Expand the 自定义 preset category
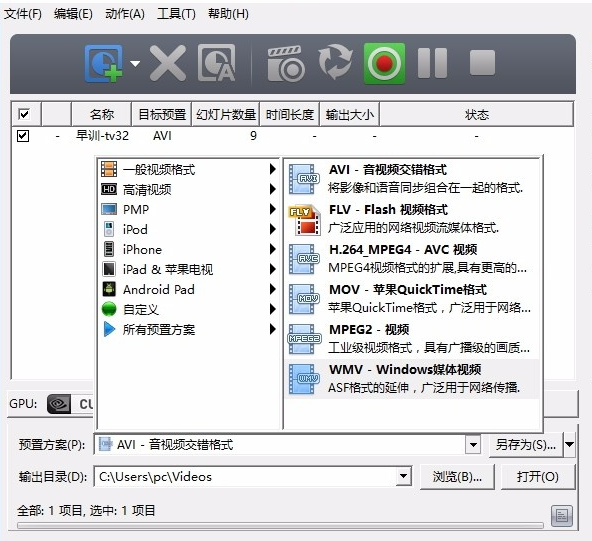 point(188,309)
